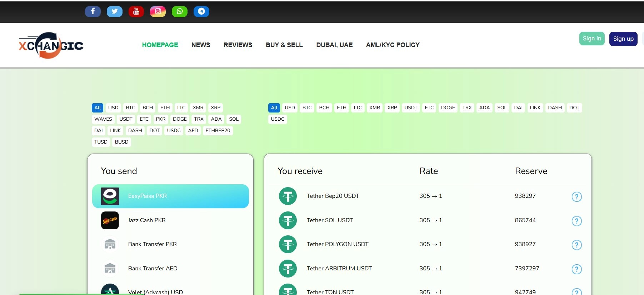Screen dimensions: 644x295
Task: Filter send currencies by ETHBEP20
Action: (x=218, y=131)
